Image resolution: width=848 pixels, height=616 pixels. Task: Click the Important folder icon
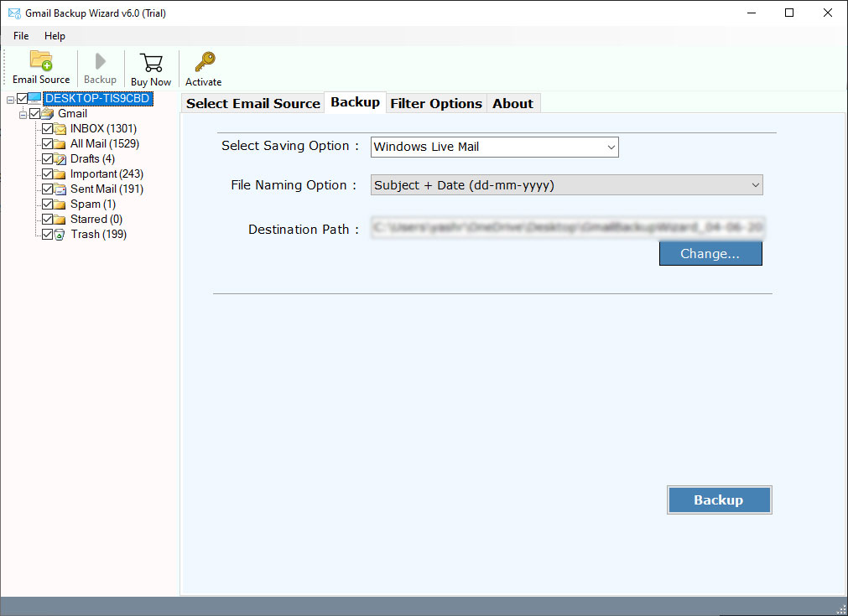point(60,174)
